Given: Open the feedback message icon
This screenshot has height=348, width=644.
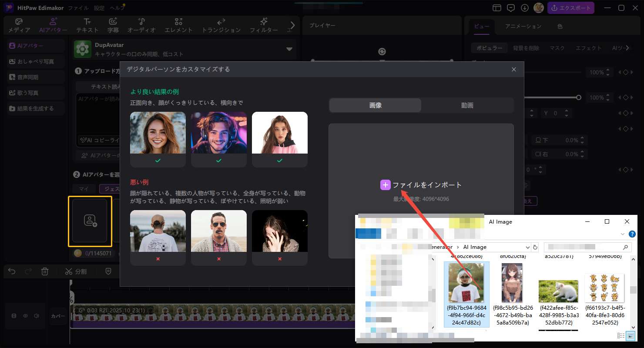Looking at the screenshot, I should (x=511, y=8).
